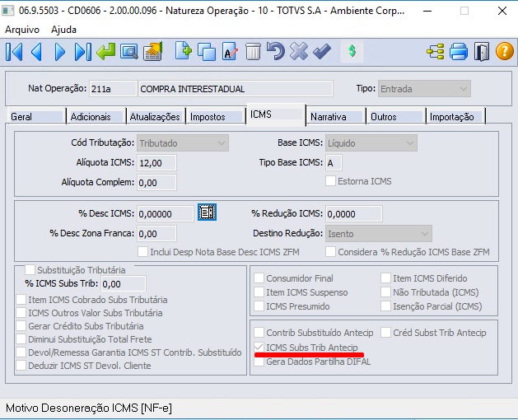Viewport: 518px width, 420px height.
Task: Switch to the Geral tab
Action: 35,116
